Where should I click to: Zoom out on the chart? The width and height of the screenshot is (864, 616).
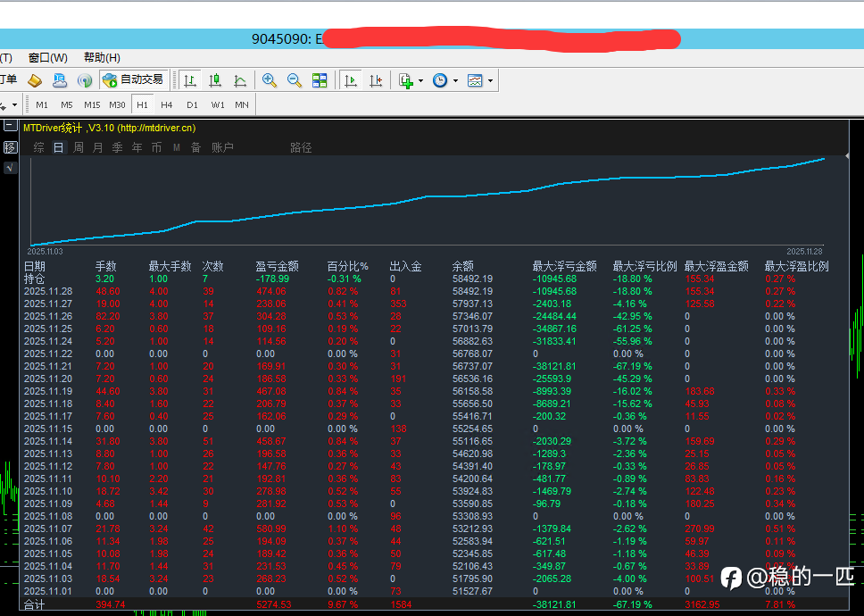pyautogui.click(x=295, y=80)
